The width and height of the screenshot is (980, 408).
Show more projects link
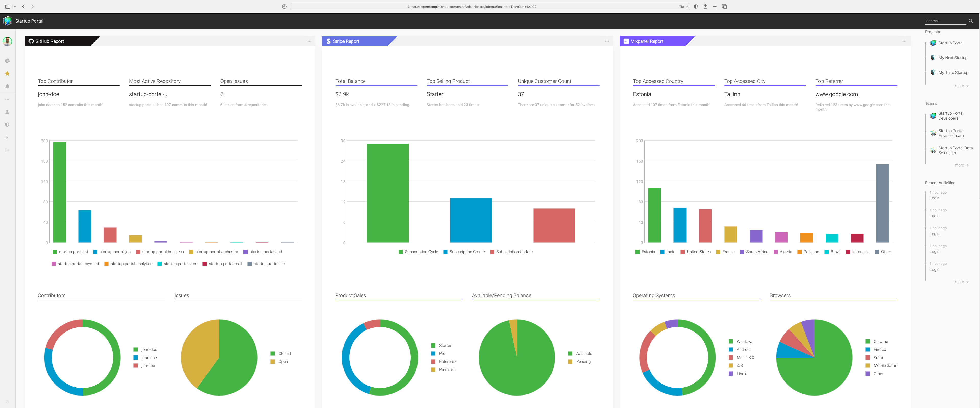coord(961,86)
